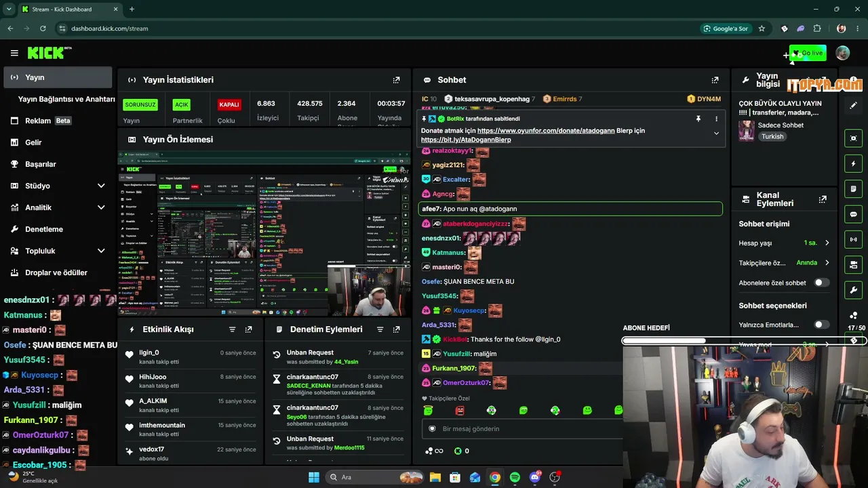868x488 pixels.
Task: Toggle the Yalnızca Emotlarla switch
Action: [822, 325]
